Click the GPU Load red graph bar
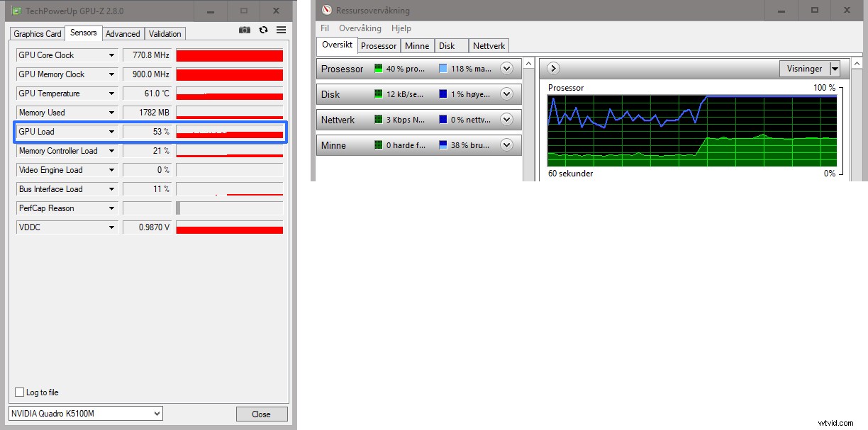868x430 pixels. pyautogui.click(x=229, y=132)
